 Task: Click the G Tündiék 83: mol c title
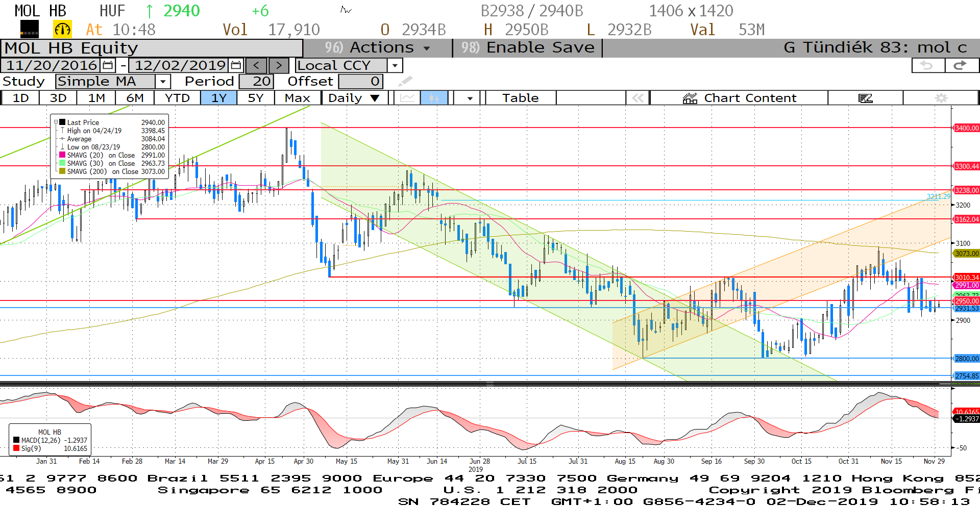coord(875,47)
